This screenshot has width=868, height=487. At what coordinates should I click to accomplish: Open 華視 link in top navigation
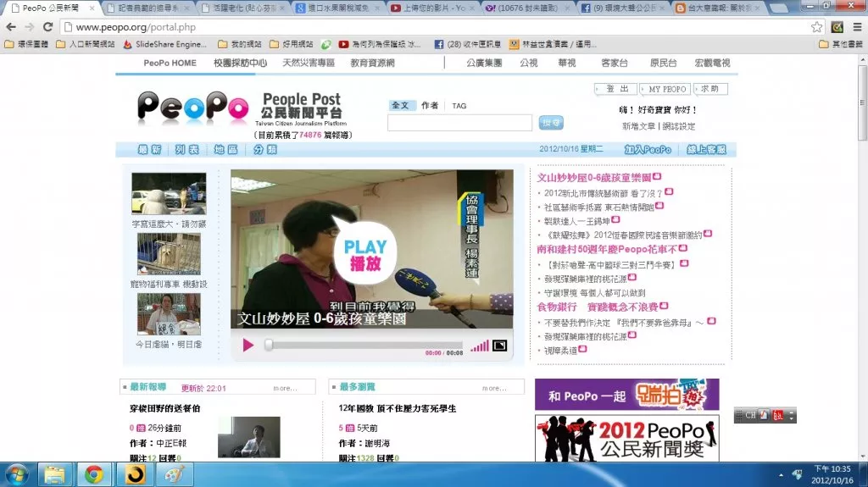coord(567,63)
